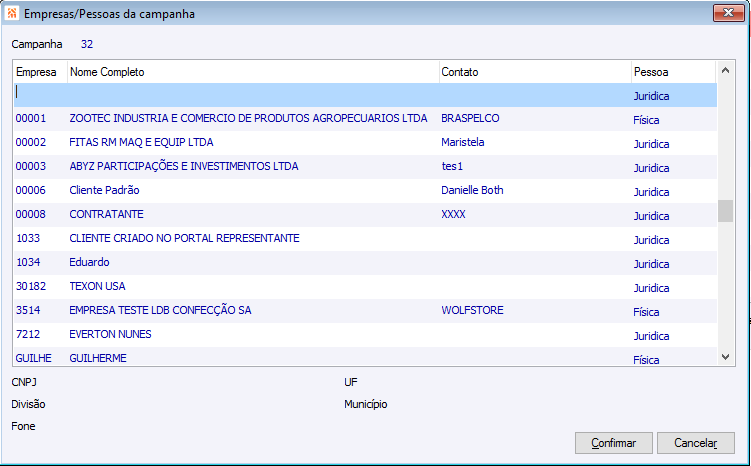This screenshot has width=751, height=466.
Task: Select the CONTRATANTE row name
Action: 106,214
